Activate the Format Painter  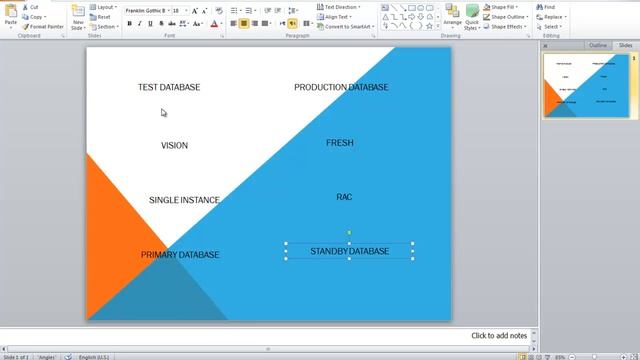[x=43, y=27]
